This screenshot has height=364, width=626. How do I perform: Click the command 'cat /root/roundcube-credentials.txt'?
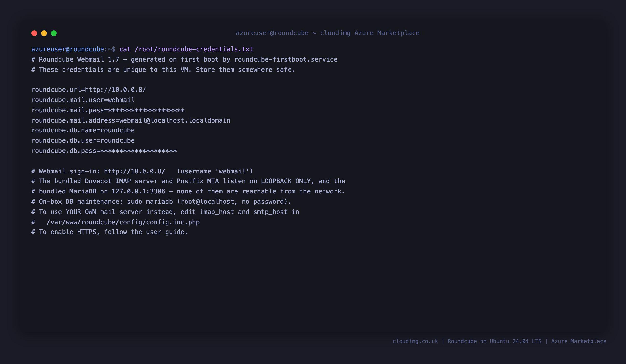(186, 49)
